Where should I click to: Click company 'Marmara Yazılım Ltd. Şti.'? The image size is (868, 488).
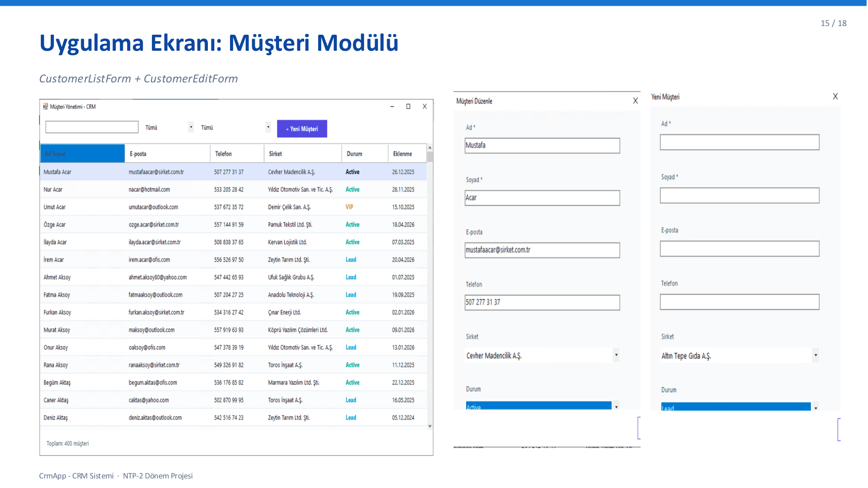[x=293, y=383]
